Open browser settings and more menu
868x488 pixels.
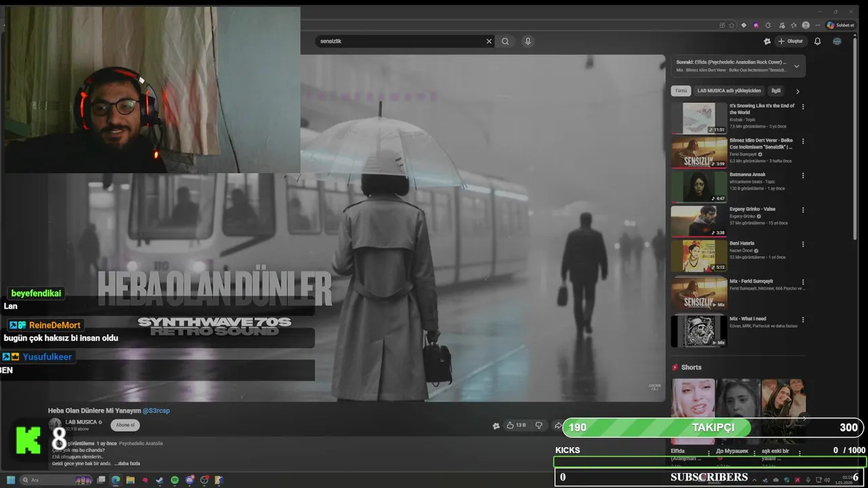(x=818, y=25)
